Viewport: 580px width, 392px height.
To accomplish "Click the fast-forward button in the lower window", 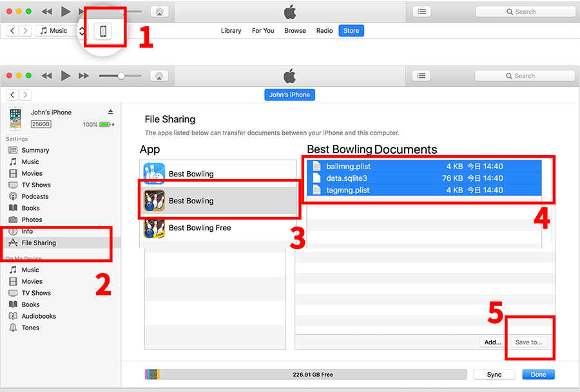I will tap(84, 76).
